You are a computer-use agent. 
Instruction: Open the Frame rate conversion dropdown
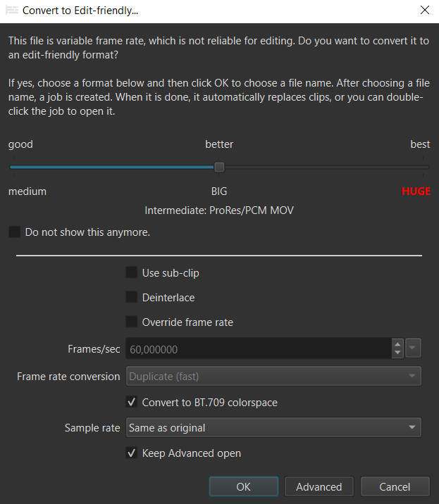point(273,376)
